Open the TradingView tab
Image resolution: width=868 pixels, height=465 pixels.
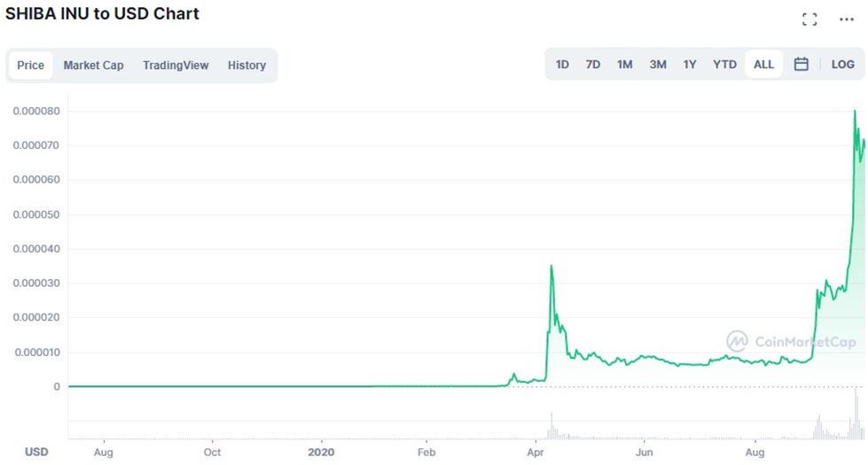tap(176, 66)
